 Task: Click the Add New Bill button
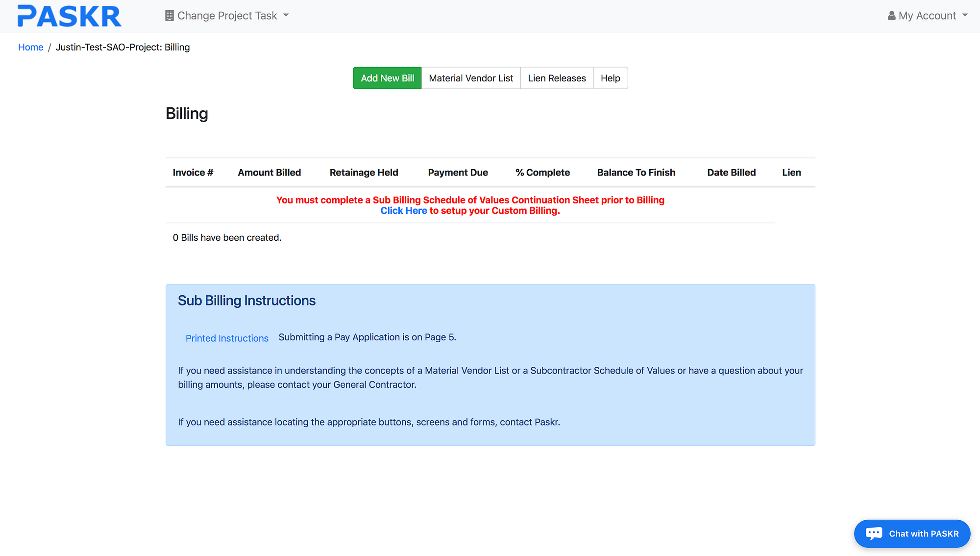tap(387, 78)
